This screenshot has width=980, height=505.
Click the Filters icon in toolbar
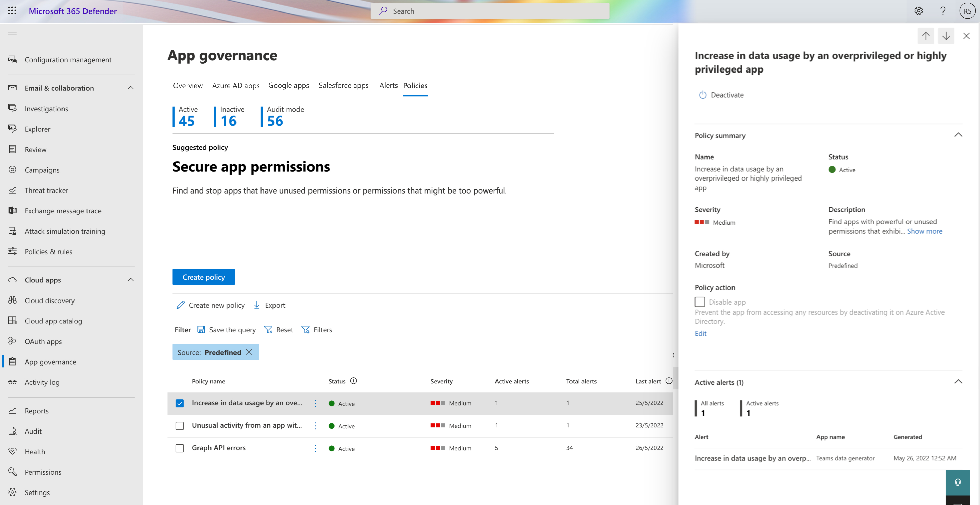coord(306,329)
